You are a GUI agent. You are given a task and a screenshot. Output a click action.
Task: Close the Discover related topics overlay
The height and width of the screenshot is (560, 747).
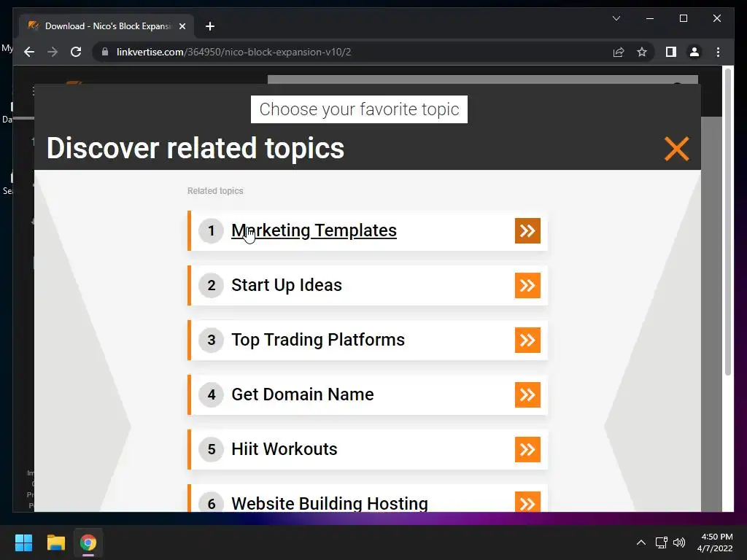[676, 149]
